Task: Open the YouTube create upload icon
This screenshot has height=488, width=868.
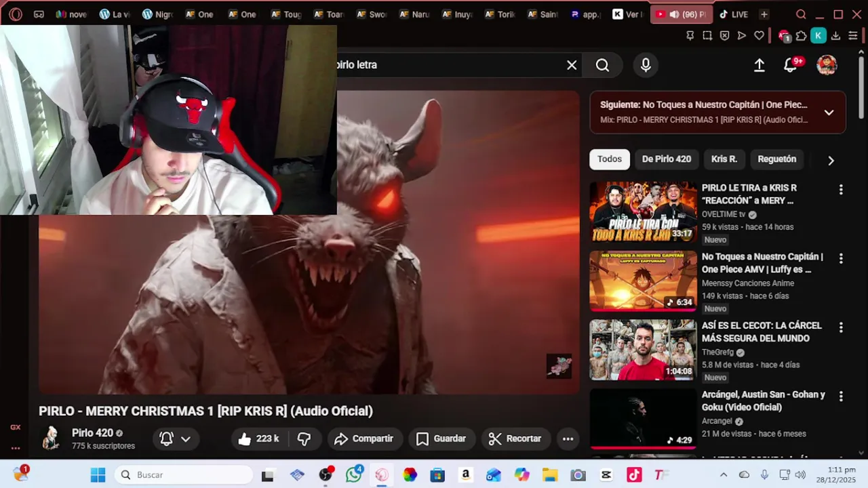Action: 759,65
